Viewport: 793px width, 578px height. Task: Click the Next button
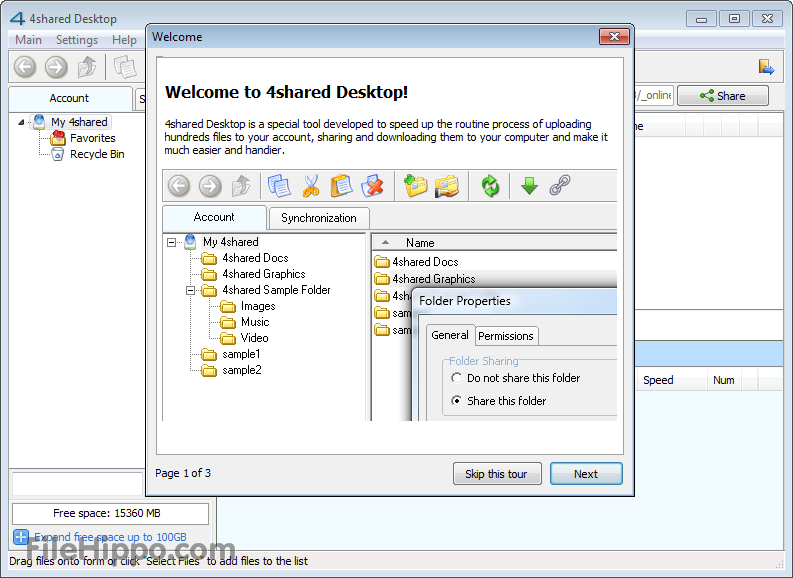pyautogui.click(x=586, y=474)
